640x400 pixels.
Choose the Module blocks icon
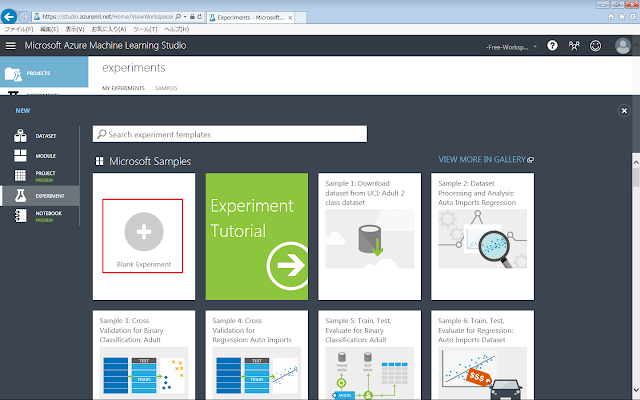(20, 156)
